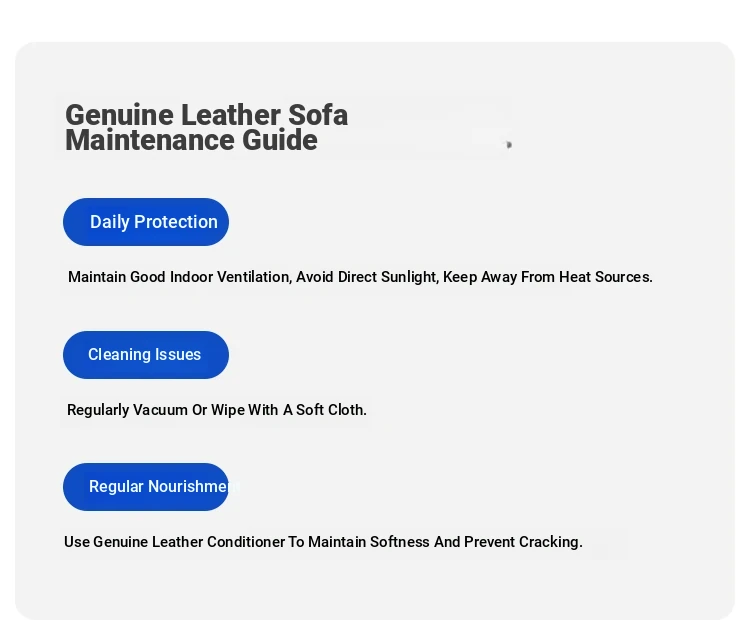Select the Cleaning Issues button
The image size is (750, 620).
pos(146,355)
